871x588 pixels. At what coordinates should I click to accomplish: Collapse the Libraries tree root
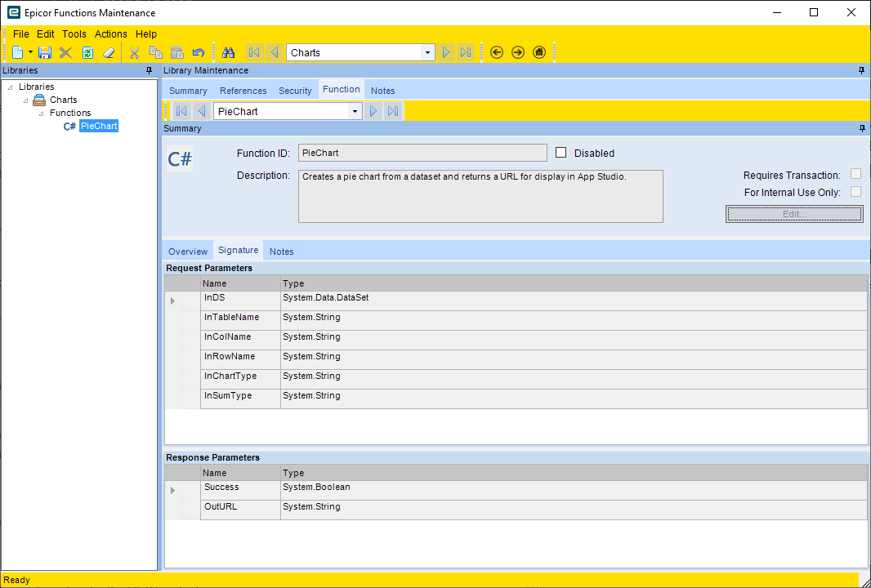coord(10,87)
